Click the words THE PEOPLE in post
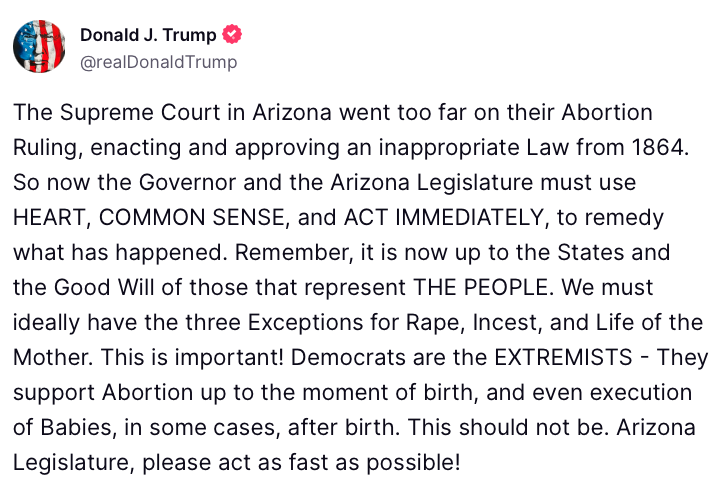 [x=480, y=287]
